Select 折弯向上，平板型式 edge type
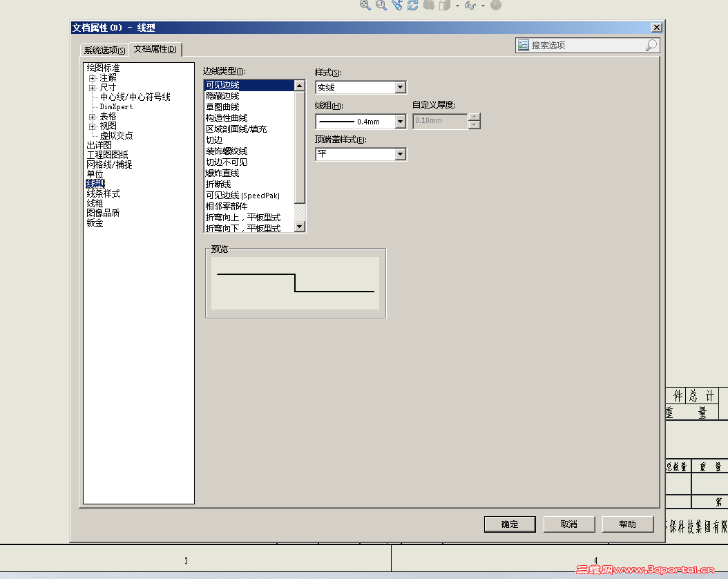Viewport: 728px width, 579px height. pos(249,218)
